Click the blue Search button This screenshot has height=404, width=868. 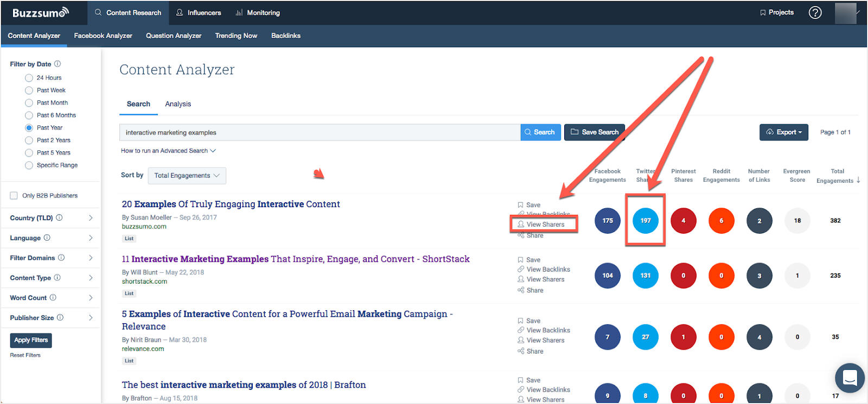pos(541,132)
